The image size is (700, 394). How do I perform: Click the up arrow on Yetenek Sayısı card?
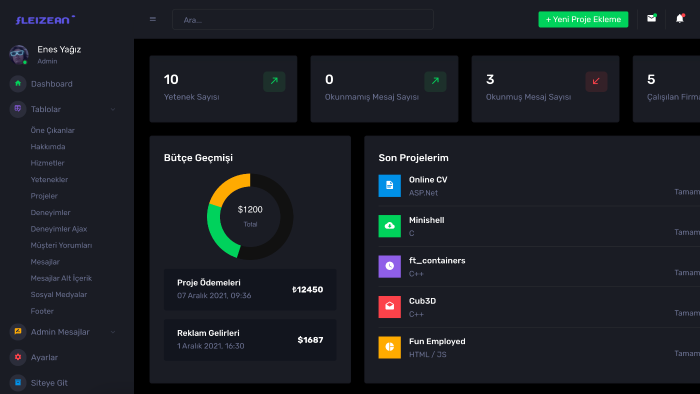(274, 81)
